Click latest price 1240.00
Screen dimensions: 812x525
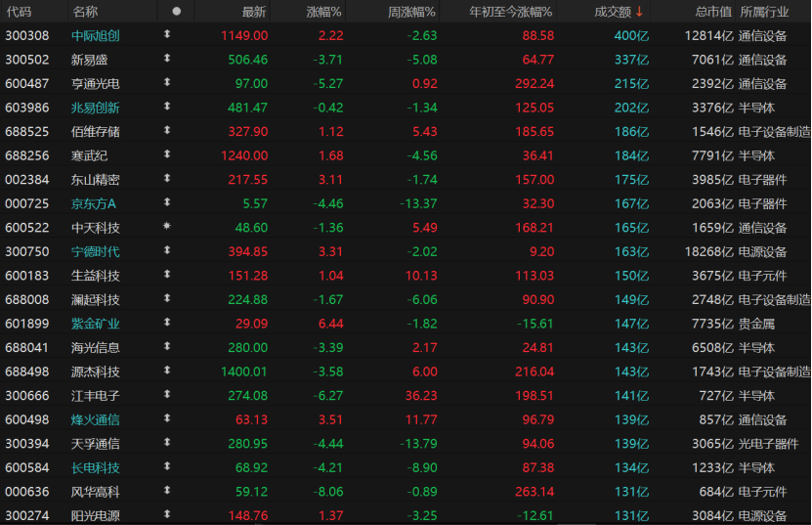(x=244, y=155)
